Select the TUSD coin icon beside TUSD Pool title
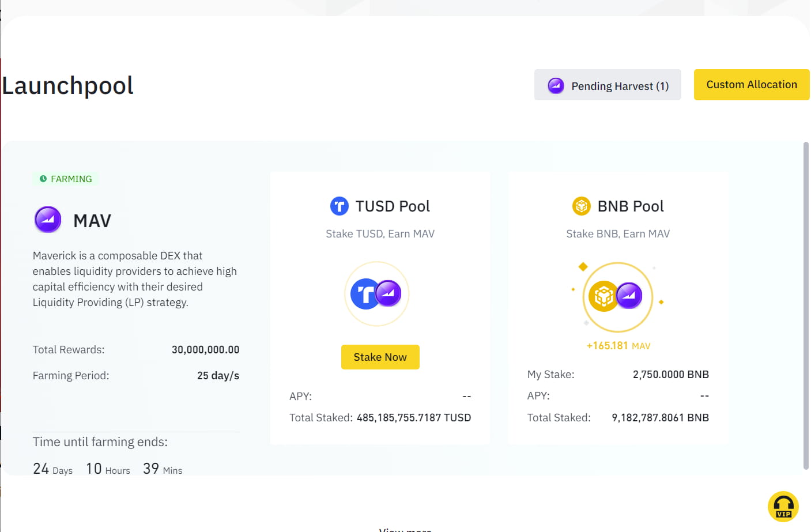This screenshot has width=811, height=532. (x=340, y=206)
